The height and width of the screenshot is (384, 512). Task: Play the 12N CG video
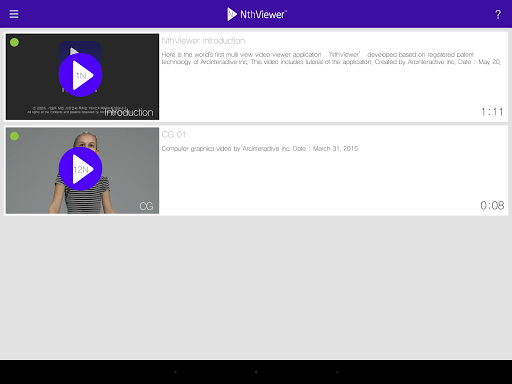point(80,169)
